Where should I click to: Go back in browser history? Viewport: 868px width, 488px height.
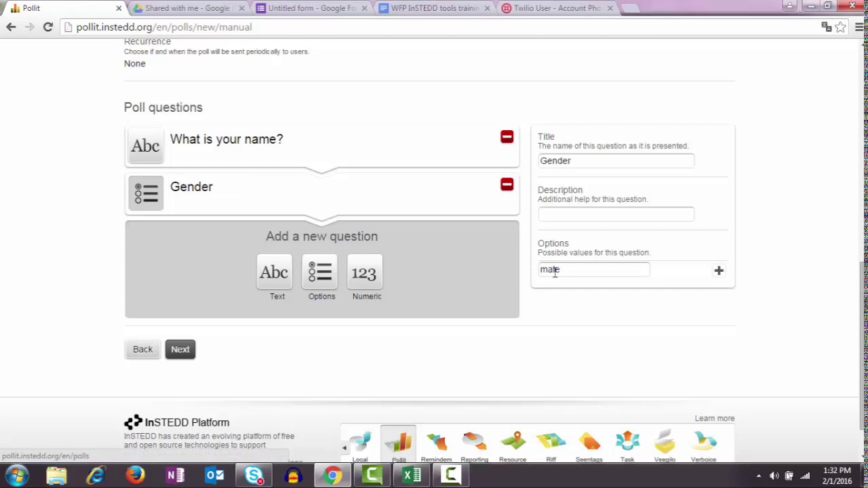[x=11, y=27]
